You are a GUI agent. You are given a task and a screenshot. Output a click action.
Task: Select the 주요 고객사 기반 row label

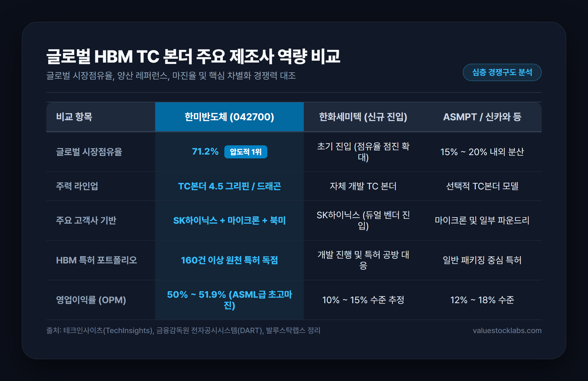coord(86,220)
